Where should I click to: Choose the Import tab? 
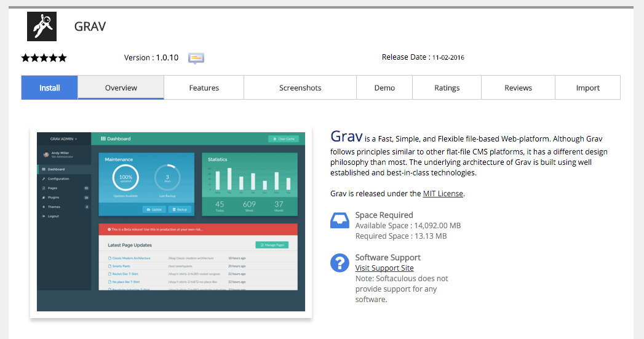pos(587,87)
